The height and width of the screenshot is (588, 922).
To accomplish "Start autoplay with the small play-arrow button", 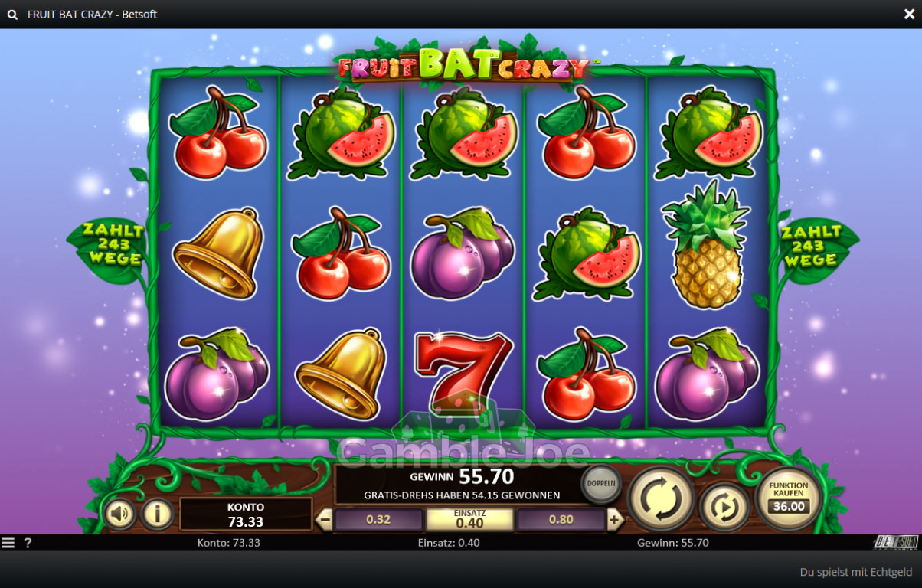I will (x=724, y=507).
